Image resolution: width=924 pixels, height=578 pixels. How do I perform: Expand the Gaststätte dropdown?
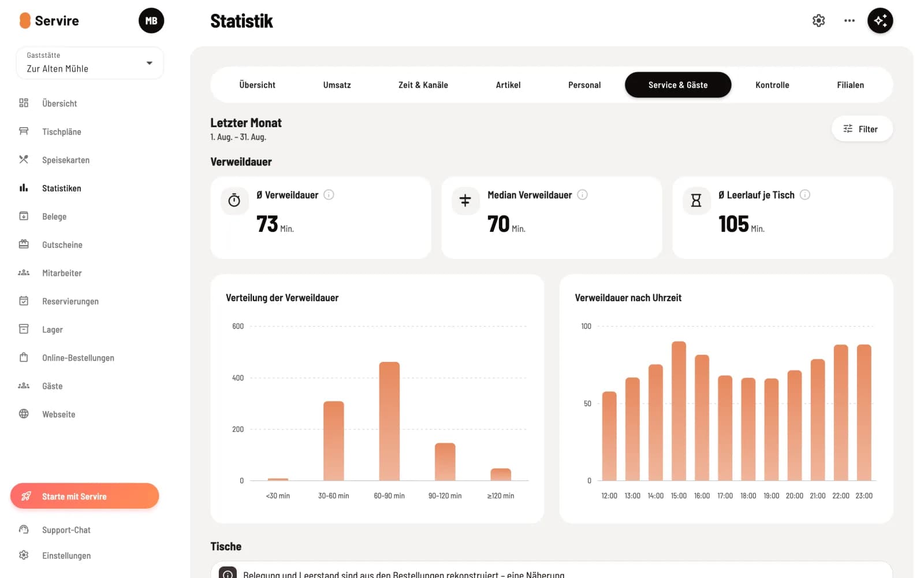point(90,62)
